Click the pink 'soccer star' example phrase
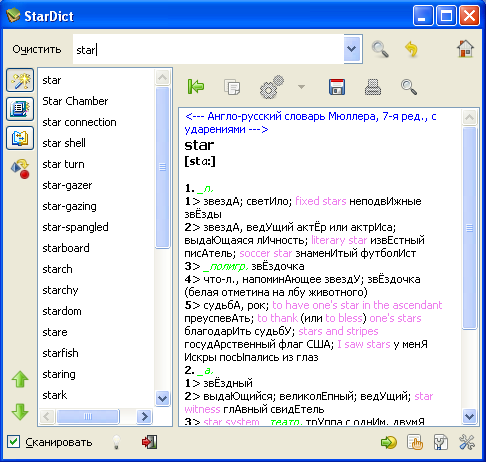 coord(266,253)
